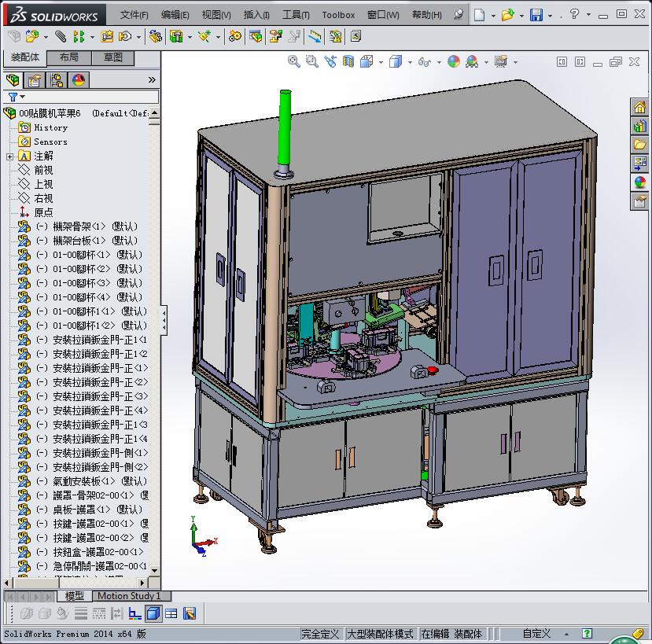The width and height of the screenshot is (652, 644).
Task: Click the Save floppy disk icon
Action: coord(536,15)
